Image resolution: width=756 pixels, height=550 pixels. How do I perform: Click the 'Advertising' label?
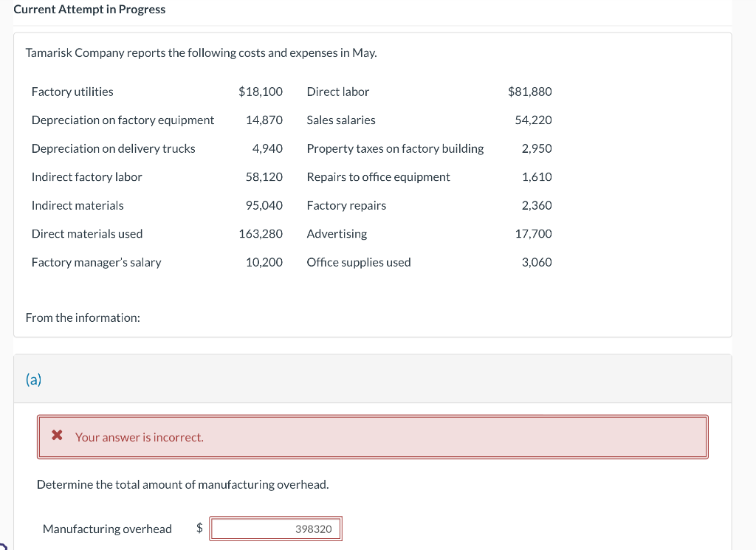[337, 234]
